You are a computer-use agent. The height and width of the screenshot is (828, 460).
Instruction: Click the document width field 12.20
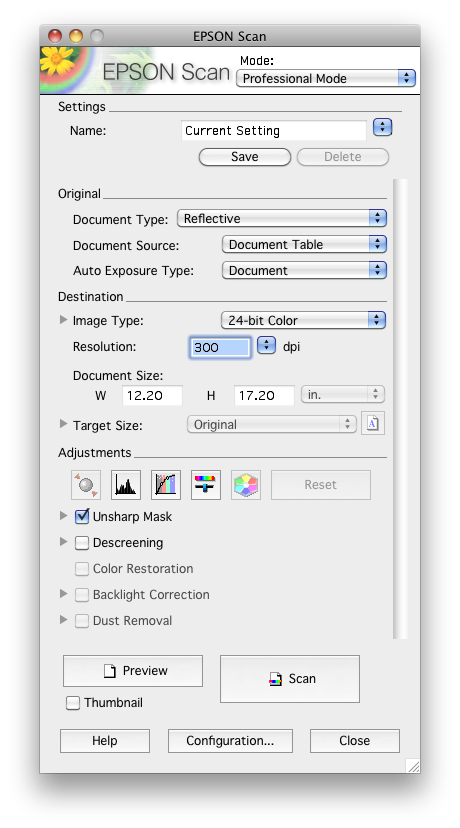[x=152, y=395]
